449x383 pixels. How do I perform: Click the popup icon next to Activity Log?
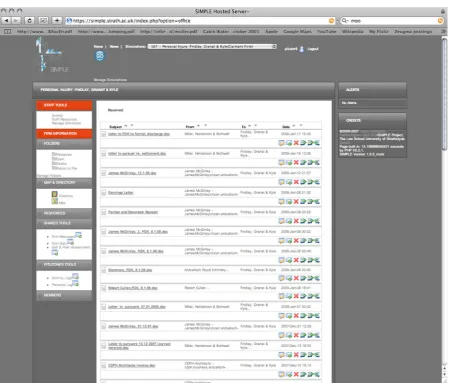coord(76,276)
